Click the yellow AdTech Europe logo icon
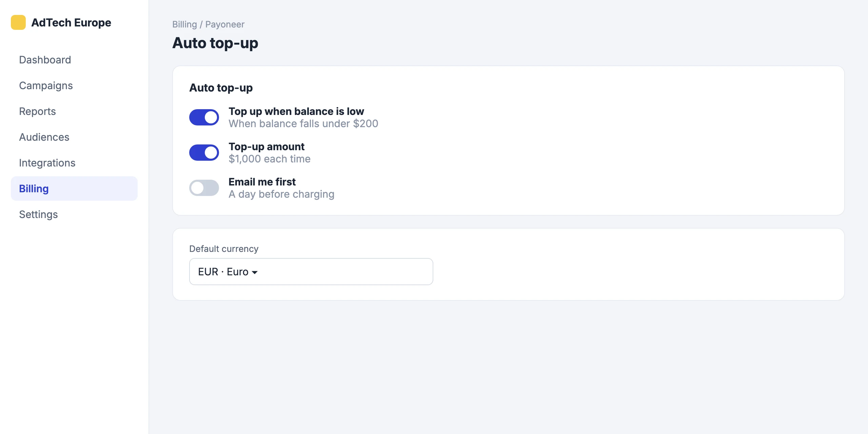The height and width of the screenshot is (434, 868). 18,22
